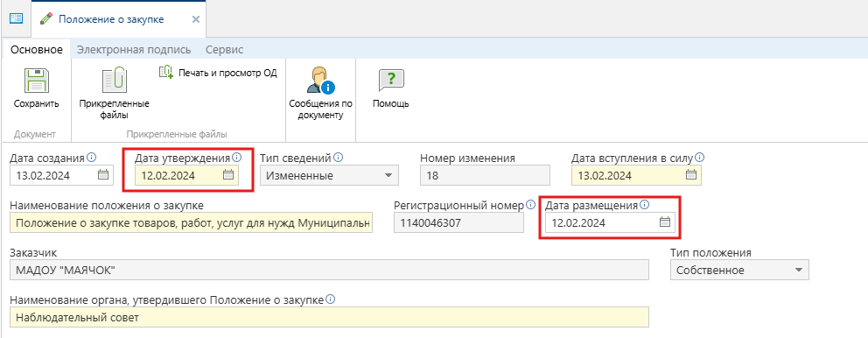Click info icon next to Тип сведений
Screen dimensions: 868x338
tap(339, 158)
